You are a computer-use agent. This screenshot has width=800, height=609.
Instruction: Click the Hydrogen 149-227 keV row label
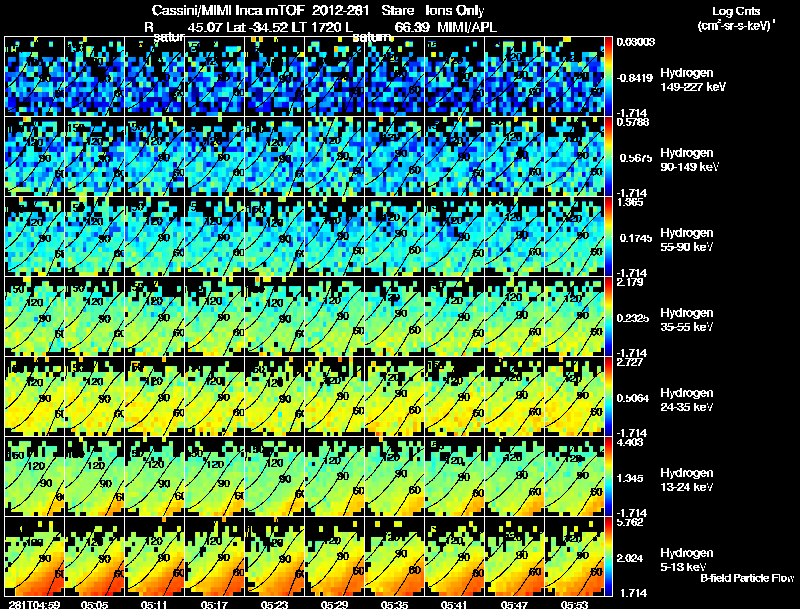click(x=693, y=80)
